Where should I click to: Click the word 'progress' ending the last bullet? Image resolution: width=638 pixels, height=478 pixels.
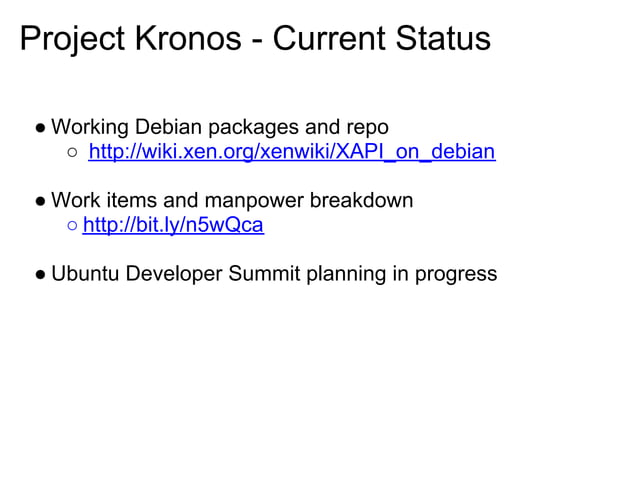tap(456, 274)
